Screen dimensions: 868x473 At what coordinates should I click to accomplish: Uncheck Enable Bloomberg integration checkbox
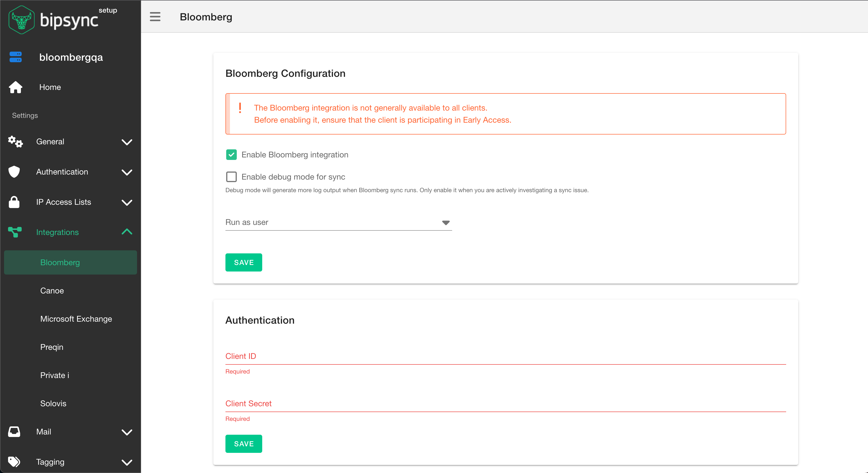coord(231,155)
